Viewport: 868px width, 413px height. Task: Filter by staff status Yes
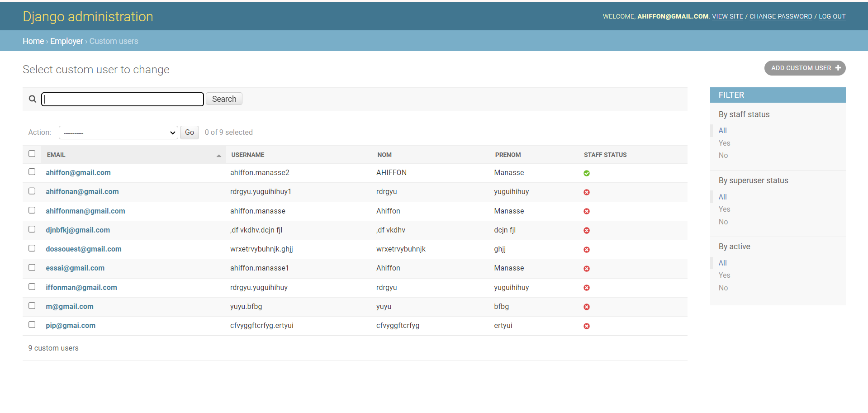(x=724, y=143)
